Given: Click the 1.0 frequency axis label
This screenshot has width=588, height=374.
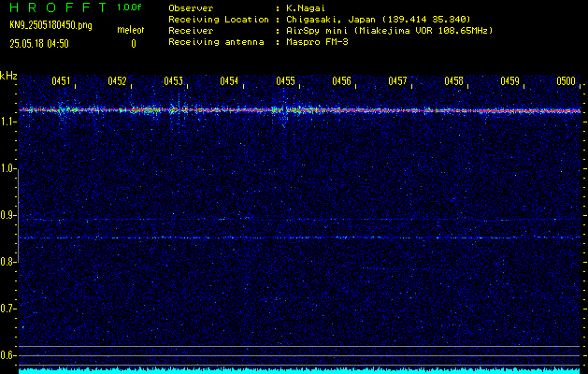Looking at the screenshot, I should point(7,169).
